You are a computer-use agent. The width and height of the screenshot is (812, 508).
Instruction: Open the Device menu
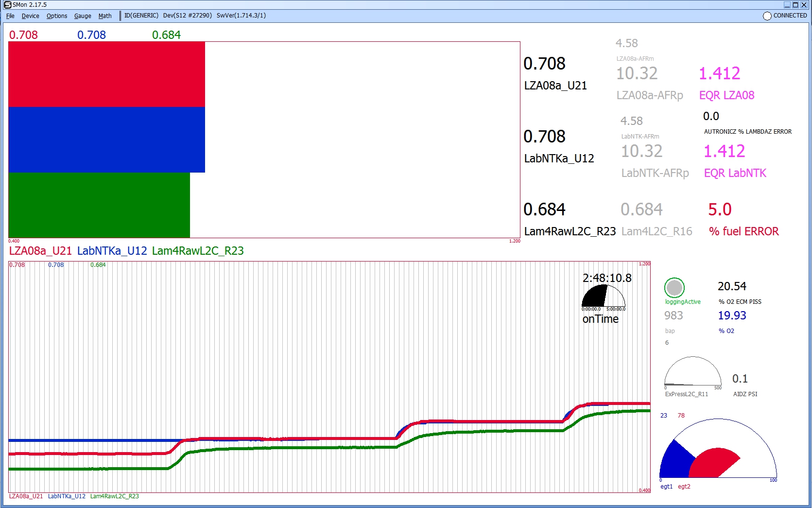pyautogui.click(x=30, y=16)
